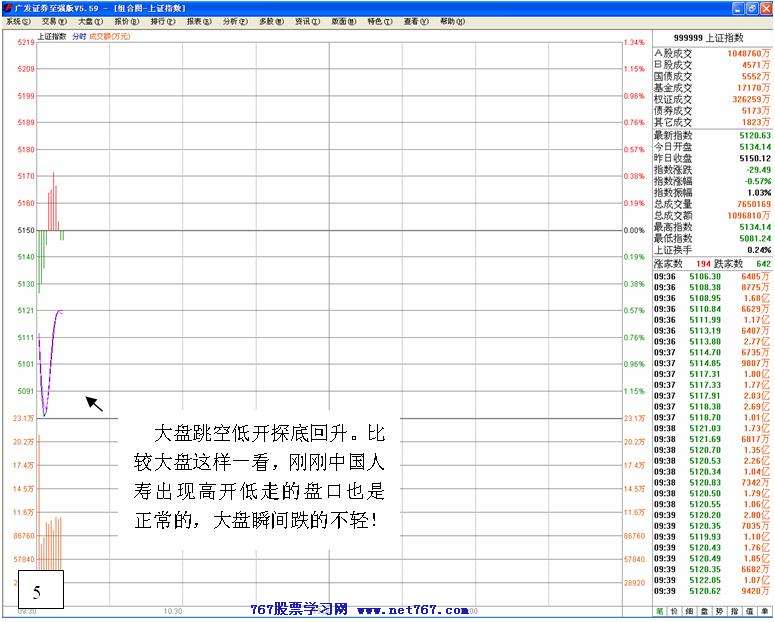Click the 分时 chart label

click(77, 36)
